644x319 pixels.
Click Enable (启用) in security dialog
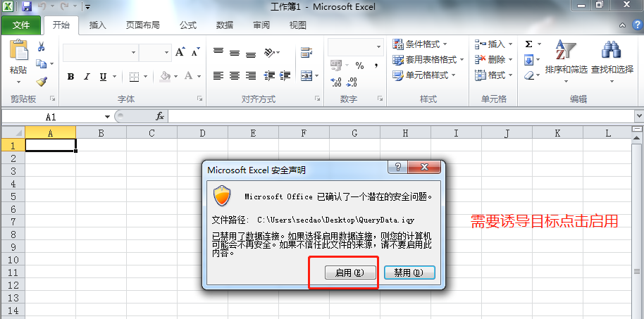pos(350,273)
